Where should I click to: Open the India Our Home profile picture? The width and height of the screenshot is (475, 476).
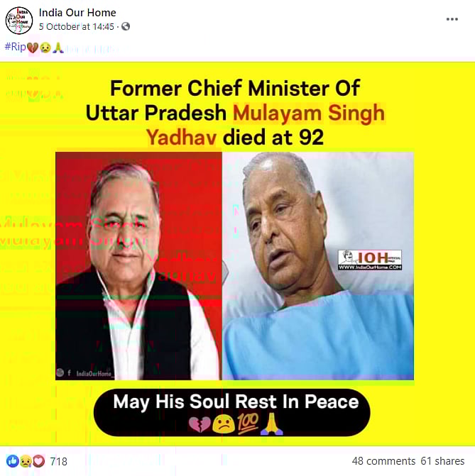19,20
